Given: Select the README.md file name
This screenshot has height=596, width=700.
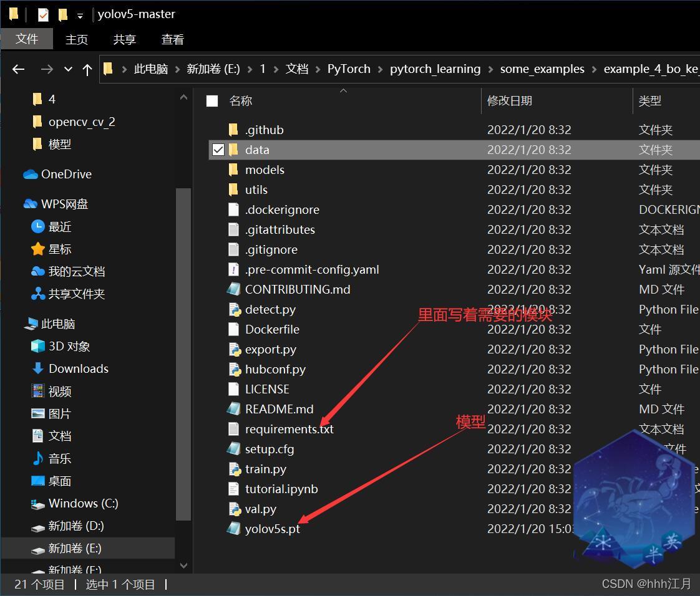Looking at the screenshot, I should point(279,409).
